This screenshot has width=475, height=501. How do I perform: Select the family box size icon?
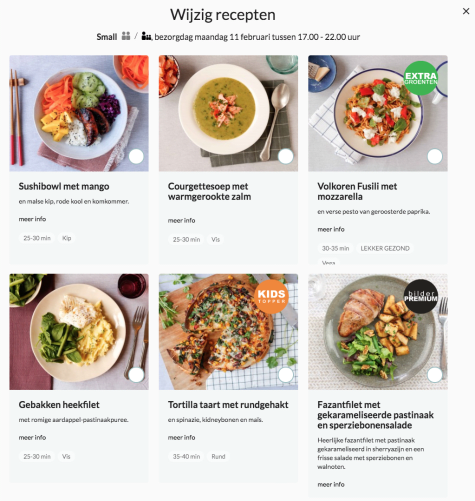(146, 36)
